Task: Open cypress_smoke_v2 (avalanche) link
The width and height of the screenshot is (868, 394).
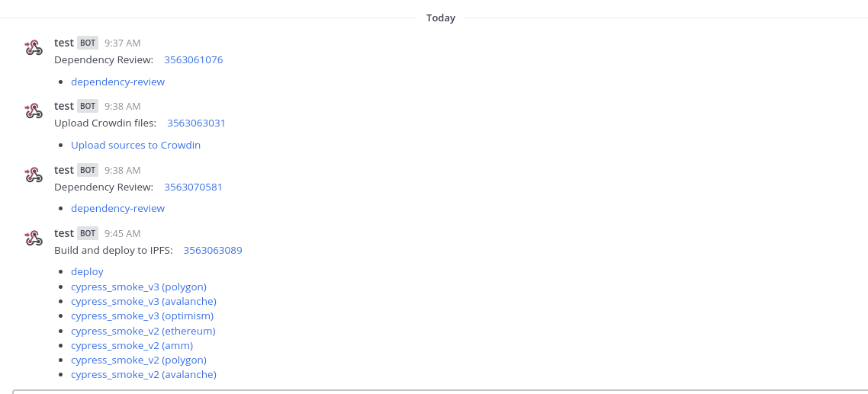Action: tap(143, 375)
